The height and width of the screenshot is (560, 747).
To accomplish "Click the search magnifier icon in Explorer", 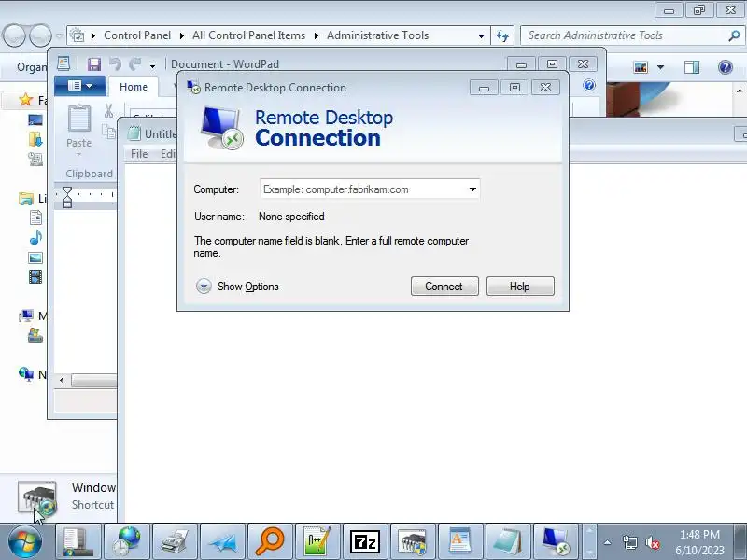I will pos(734,35).
